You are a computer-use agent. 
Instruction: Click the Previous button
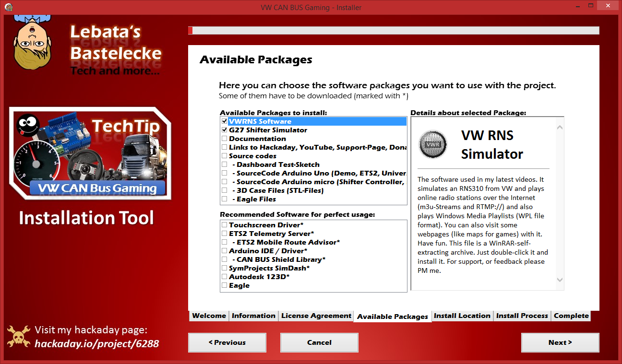click(227, 342)
